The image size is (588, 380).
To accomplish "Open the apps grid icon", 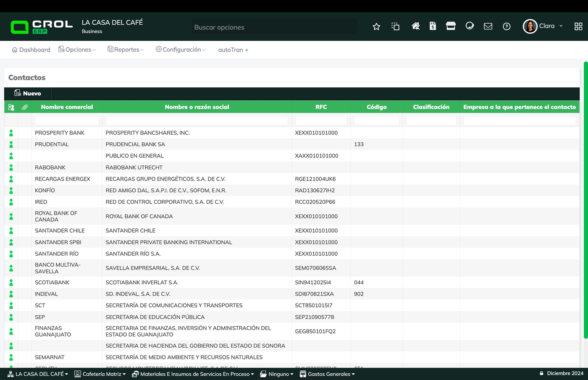I will 578,26.
